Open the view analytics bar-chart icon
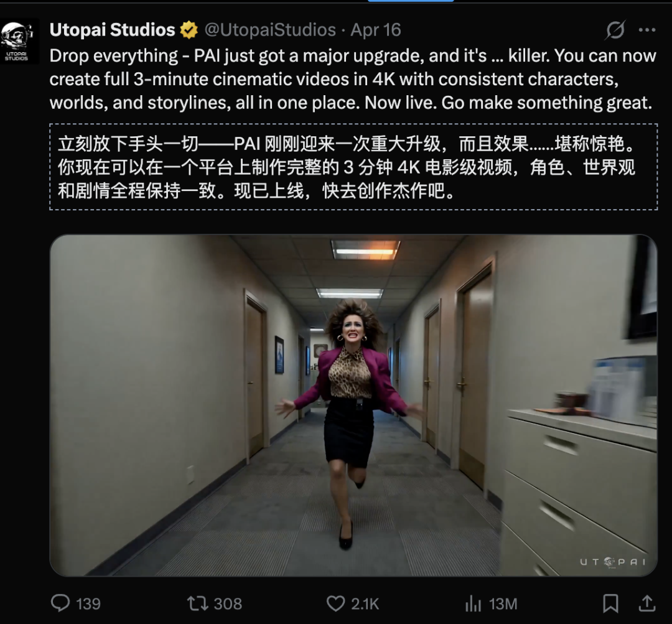The width and height of the screenshot is (672, 624). (473, 603)
